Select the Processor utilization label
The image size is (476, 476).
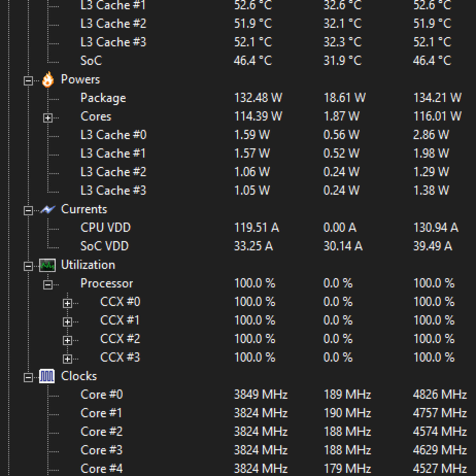(107, 283)
